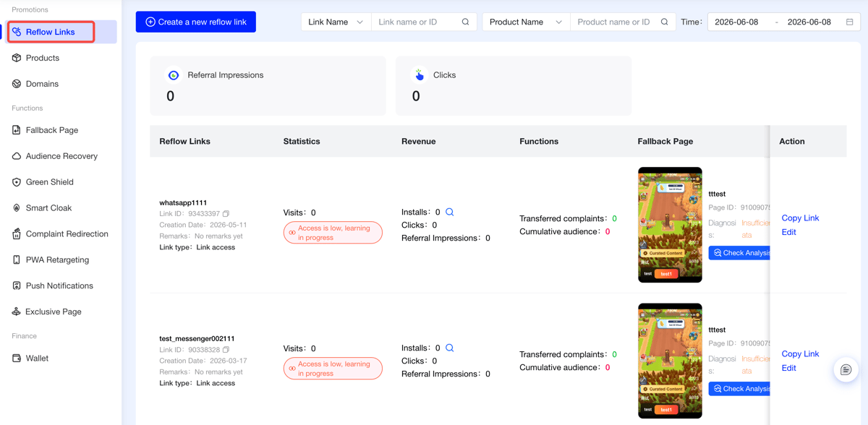Click the Reflow Links sidebar icon
The height and width of the screenshot is (425, 868).
17,32
